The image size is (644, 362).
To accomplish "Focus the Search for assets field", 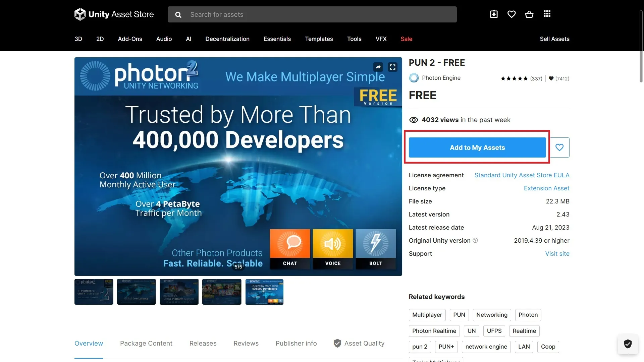I will tap(312, 14).
